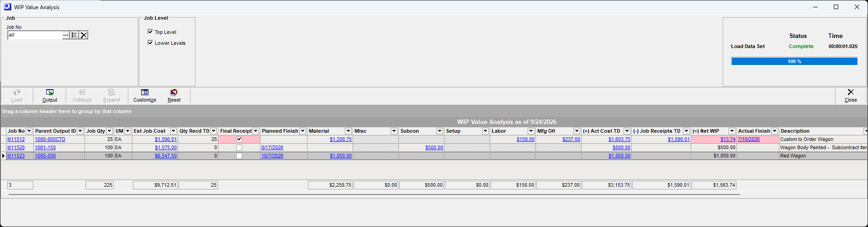This screenshot has height=227, width=868.
Task: Open the Customize grid tool
Action: point(145,96)
